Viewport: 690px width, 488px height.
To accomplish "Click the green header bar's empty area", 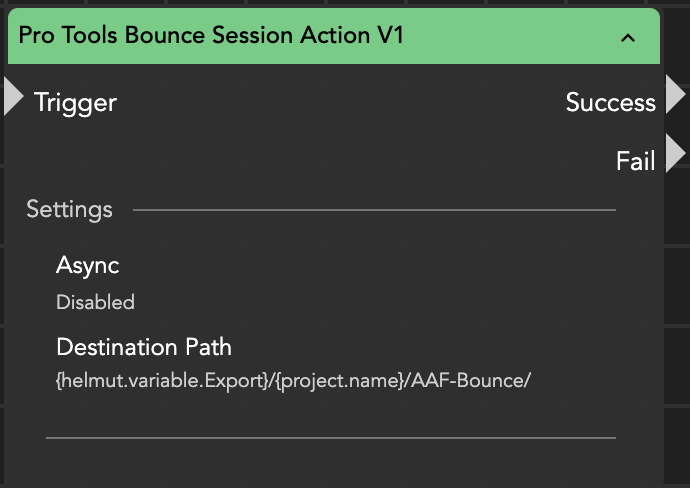I will [x=520, y=36].
